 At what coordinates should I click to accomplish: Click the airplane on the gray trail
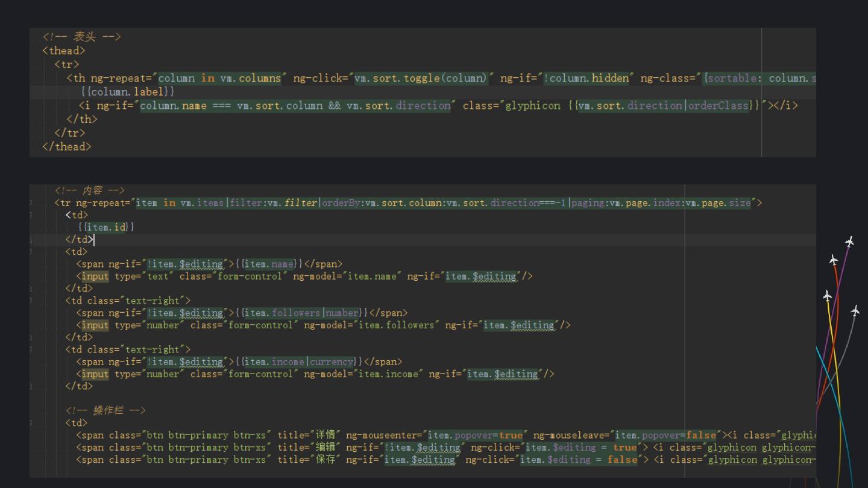(855, 311)
